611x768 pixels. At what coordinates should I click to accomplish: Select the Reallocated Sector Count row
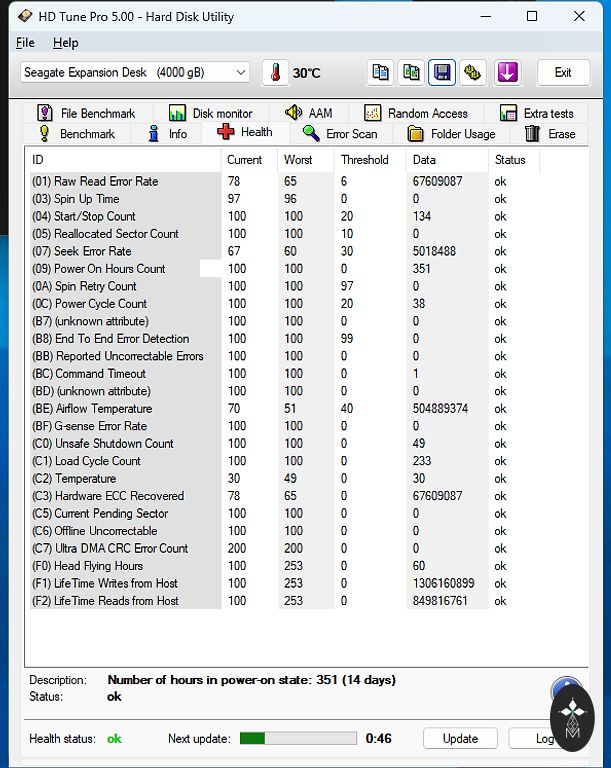[x=116, y=234]
